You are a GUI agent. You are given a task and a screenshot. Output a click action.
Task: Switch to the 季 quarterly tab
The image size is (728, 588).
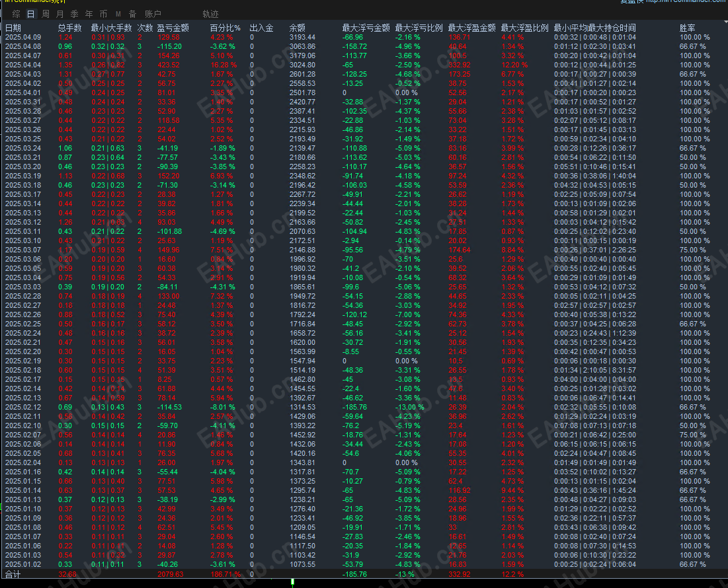(x=74, y=14)
